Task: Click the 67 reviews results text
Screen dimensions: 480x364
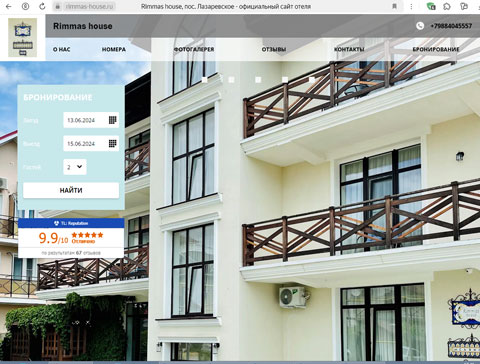Action: [71, 253]
